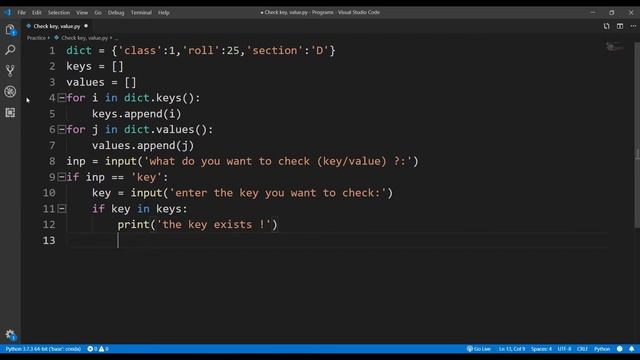This screenshot has width=640, height=360.
Task: Click line number 13 in the gutter
Action: click(49, 240)
